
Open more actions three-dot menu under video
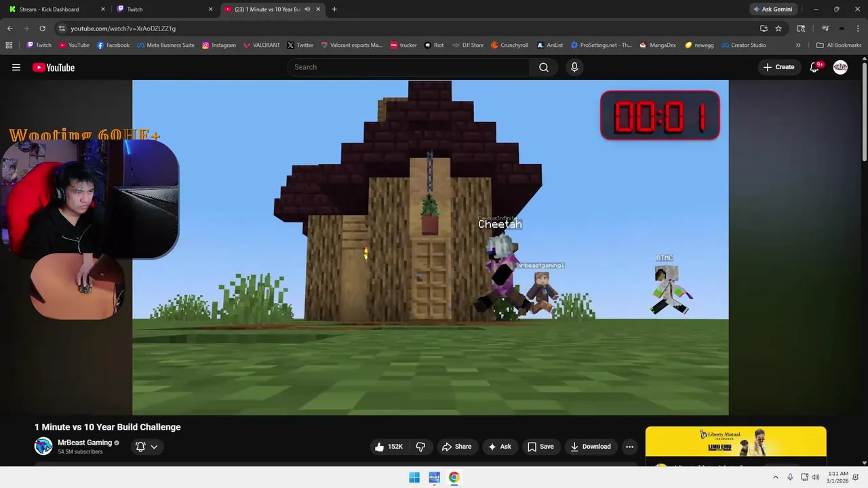(x=629, y=447)
